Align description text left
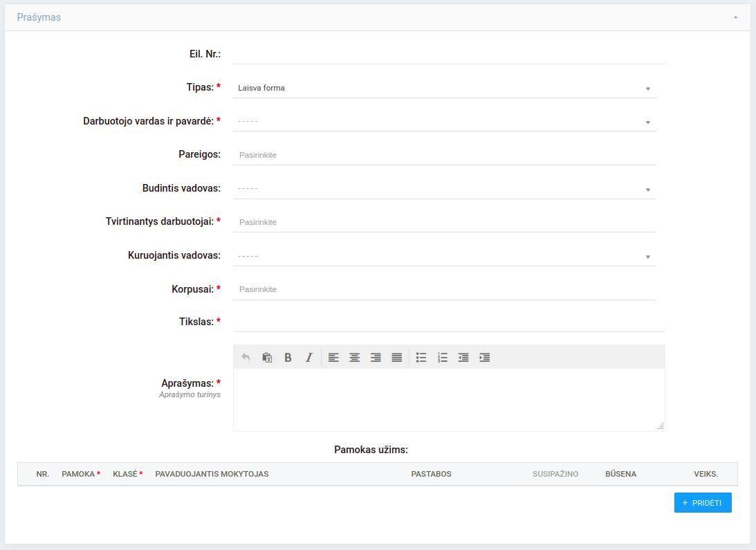 coord(333,358)
